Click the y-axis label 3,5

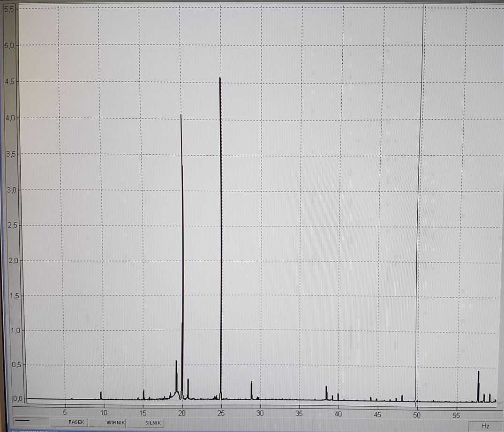(x=11, y=154)
